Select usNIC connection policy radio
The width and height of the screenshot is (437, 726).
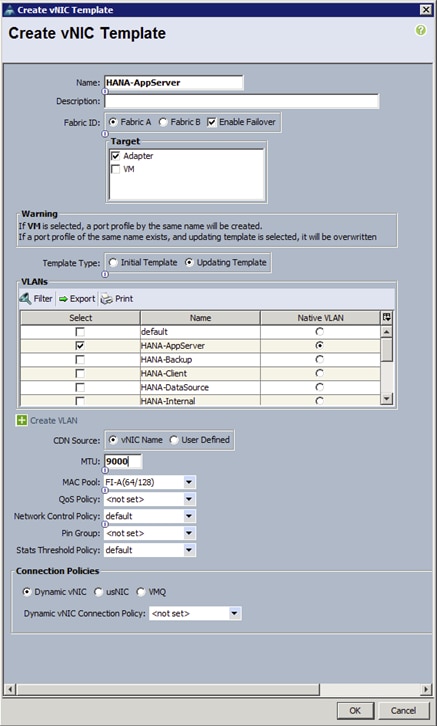click(x=98, y=592)
